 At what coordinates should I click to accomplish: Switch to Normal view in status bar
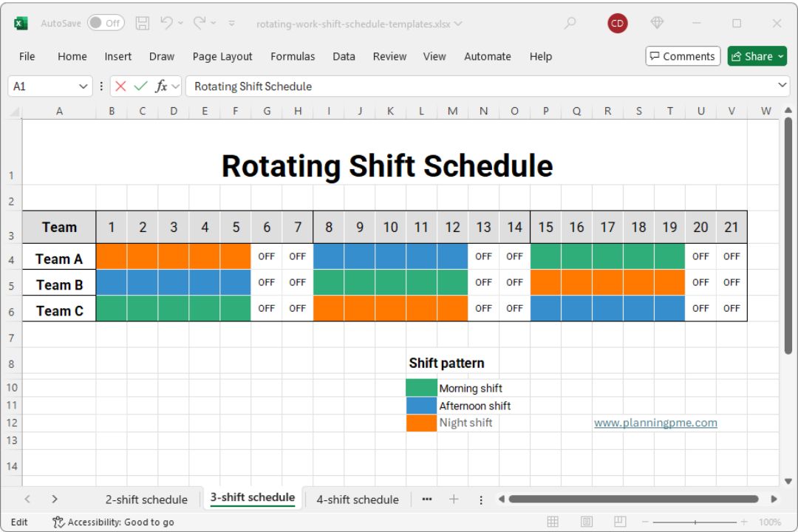552,522
